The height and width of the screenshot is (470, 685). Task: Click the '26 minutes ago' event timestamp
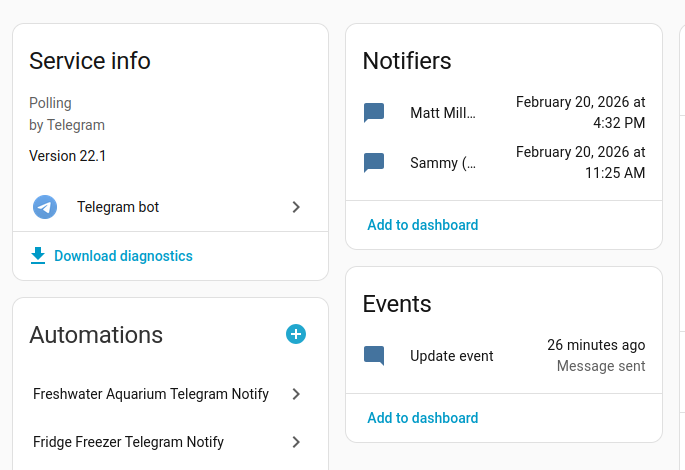point(596,345)
